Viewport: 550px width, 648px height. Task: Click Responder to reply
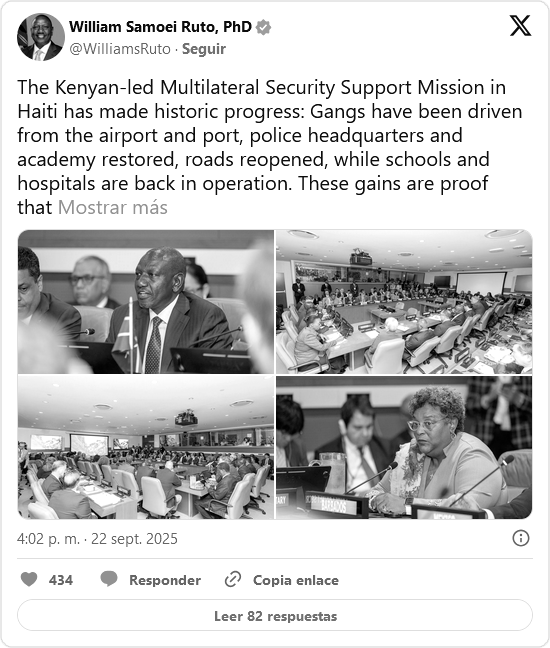tap(165, 580)
